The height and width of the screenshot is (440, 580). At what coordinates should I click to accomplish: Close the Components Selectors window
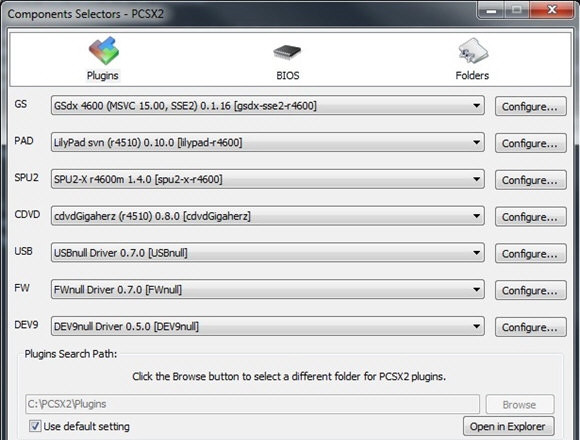552,10
